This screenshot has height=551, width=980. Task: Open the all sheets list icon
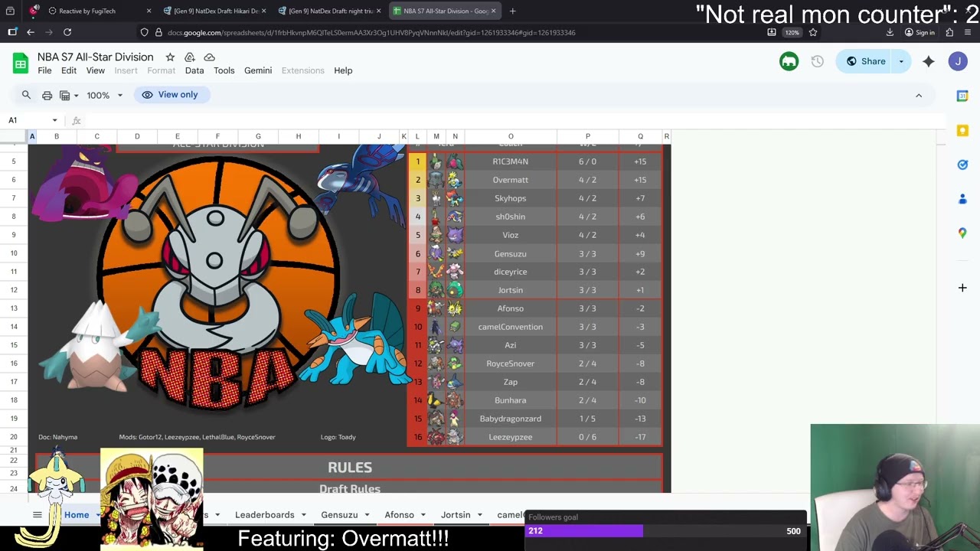pos(37,515)
